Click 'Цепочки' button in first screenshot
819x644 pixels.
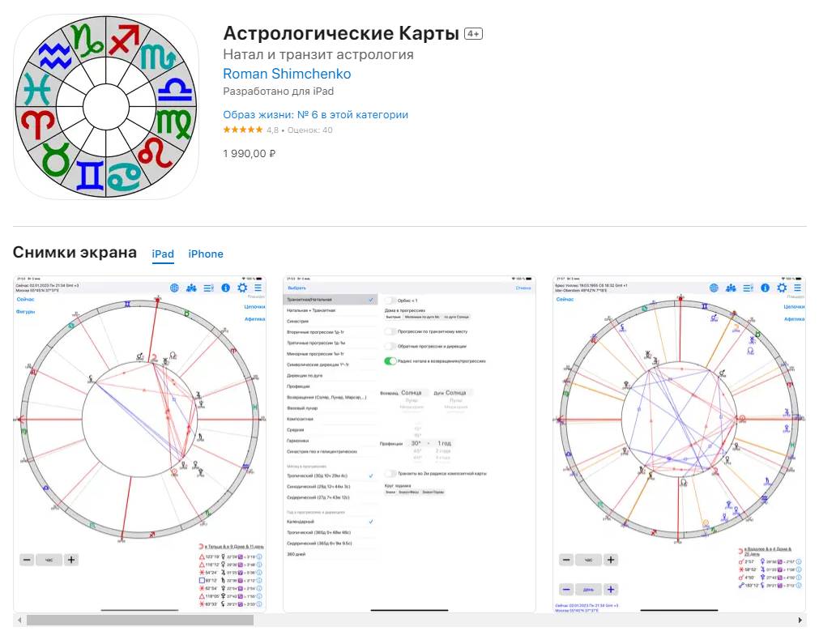pyautogui.click(x=255, y=306)
